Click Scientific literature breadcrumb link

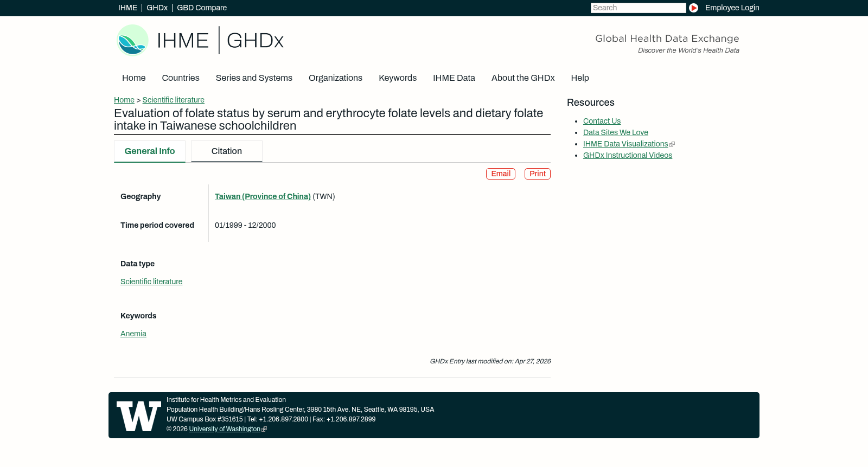coord(174,100)
